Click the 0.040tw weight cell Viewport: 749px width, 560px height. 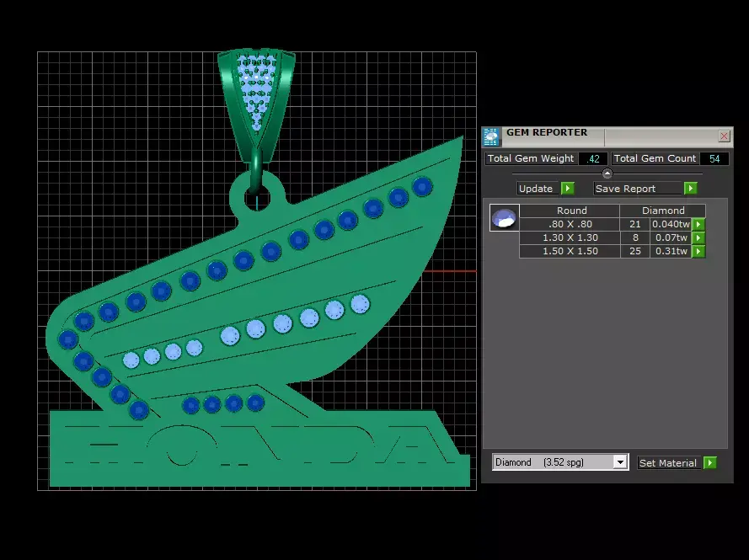coord(671,224)
